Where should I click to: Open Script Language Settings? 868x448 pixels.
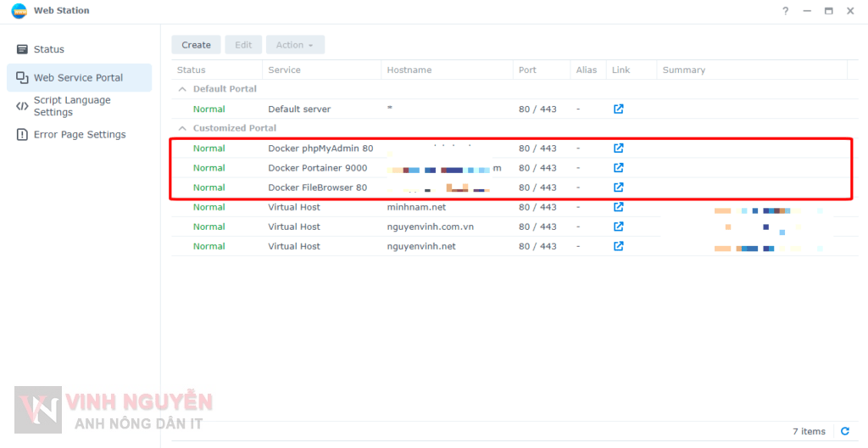pos(72,106)
